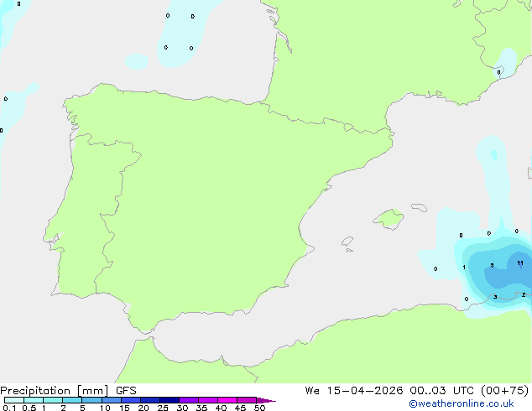The width and height of the screenshot is (532, 411).
Task: Click the legend label "30"
Action: coord(182,408)
